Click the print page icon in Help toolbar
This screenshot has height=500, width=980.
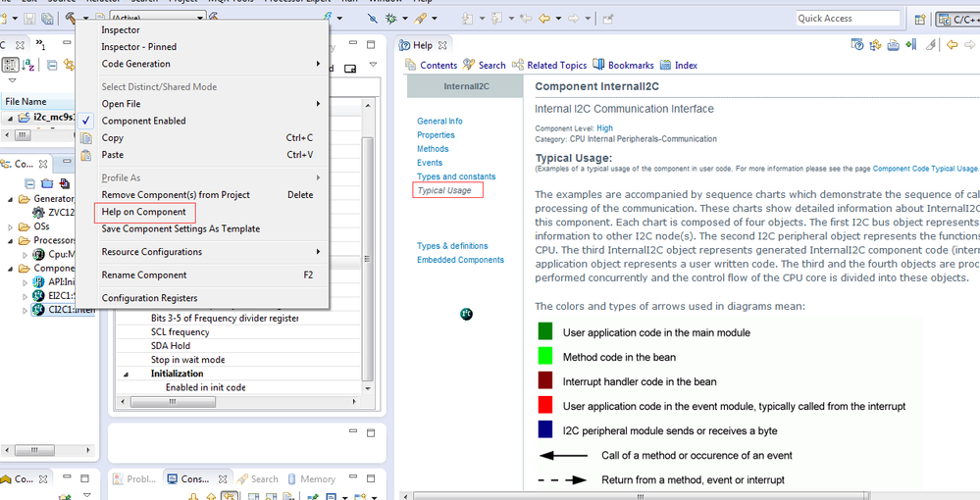[x=894, y=44]
